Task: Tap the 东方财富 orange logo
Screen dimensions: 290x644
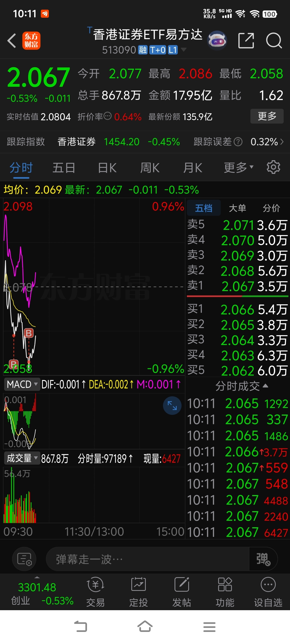Action: point(31,41)
